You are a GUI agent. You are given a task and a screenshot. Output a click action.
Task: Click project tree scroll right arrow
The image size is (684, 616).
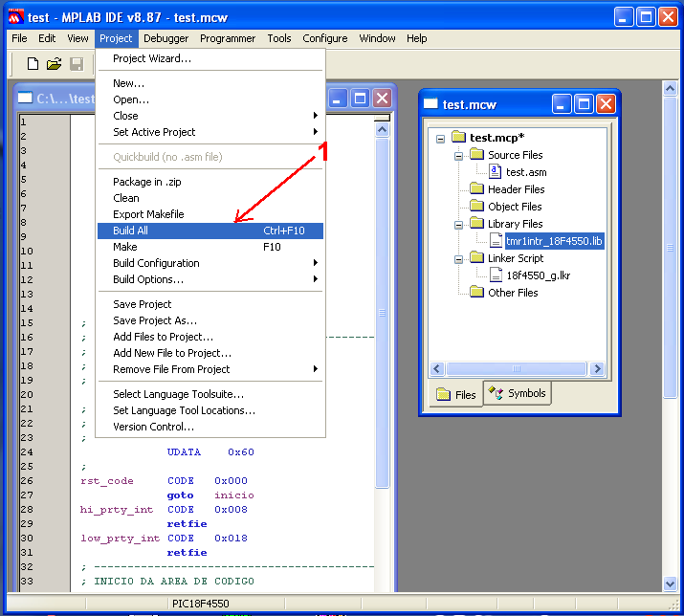(597, 368)
